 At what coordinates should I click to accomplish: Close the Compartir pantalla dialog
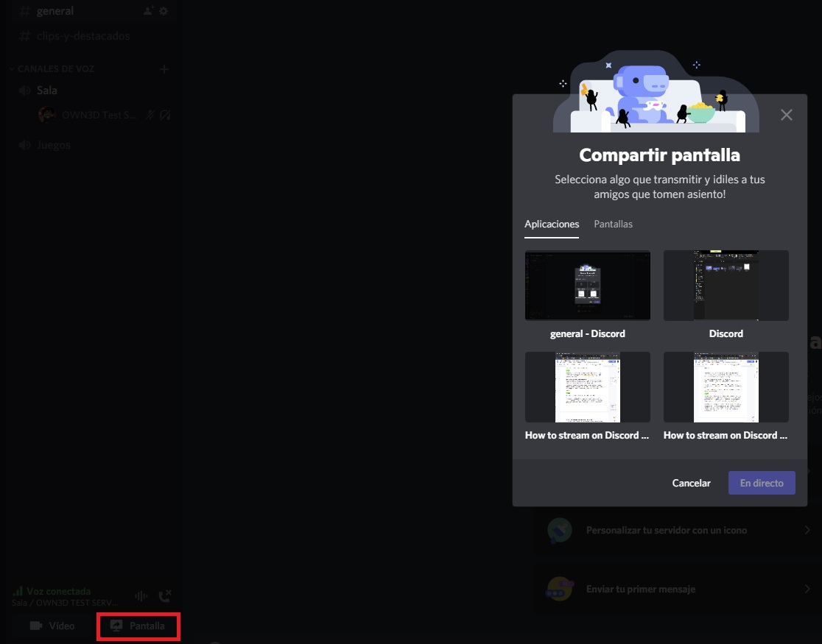coord(786,115)
